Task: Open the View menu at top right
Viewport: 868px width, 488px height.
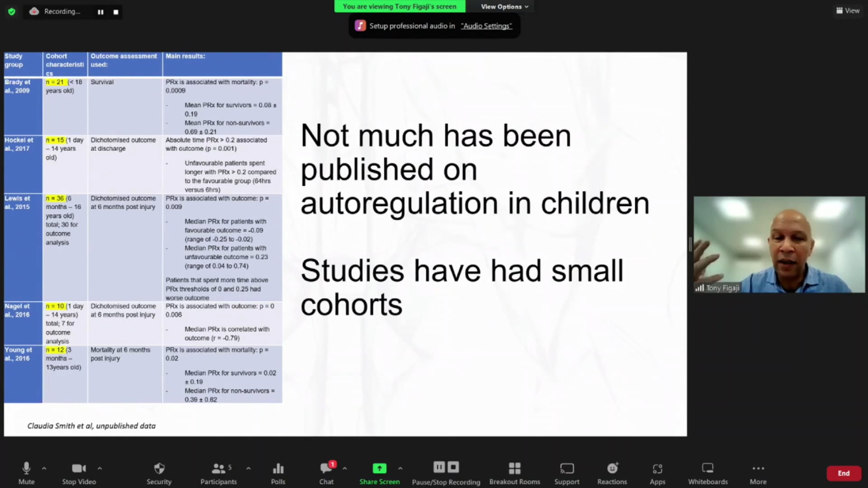Action: [x=848, y=10]
